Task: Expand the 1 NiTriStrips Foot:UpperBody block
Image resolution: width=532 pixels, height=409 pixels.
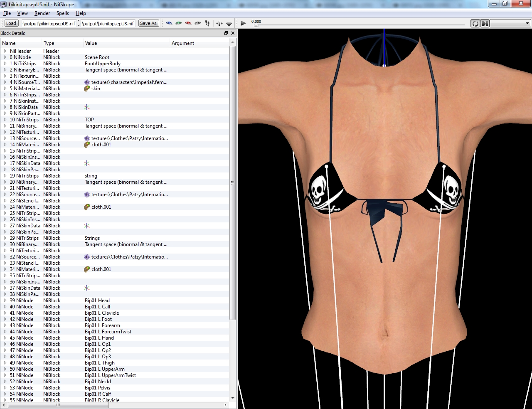Action: [5, 64]
